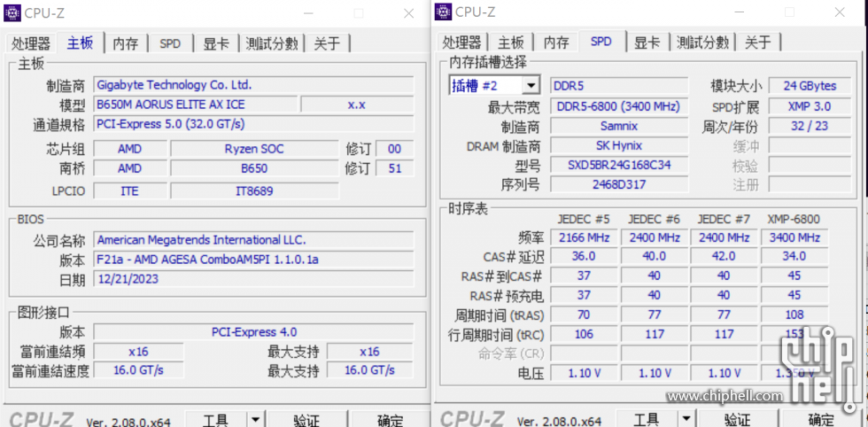Open the 显卡 tab in right window
This screenshot has width=868, height=427.
click(647, 42)
